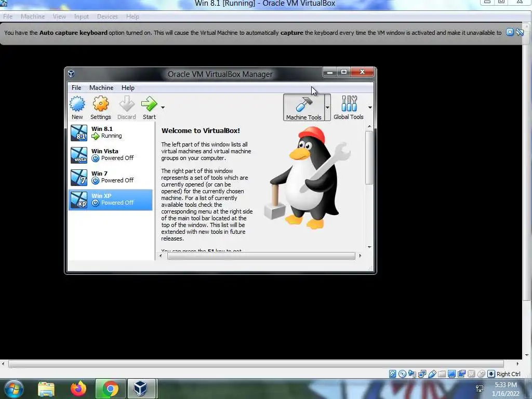Click the welcome pane scroll down arrow
Viewport: 532px width, 399px height.
tap(369, 247)
